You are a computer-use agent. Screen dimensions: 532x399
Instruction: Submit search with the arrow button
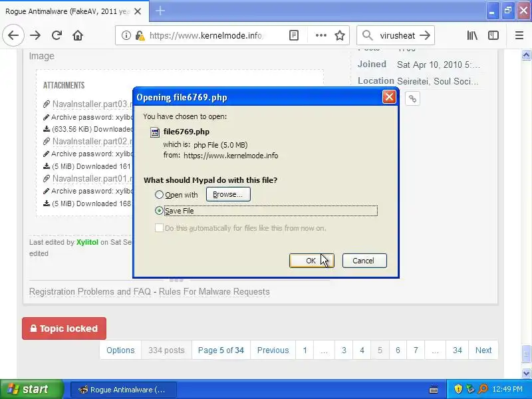425,35
